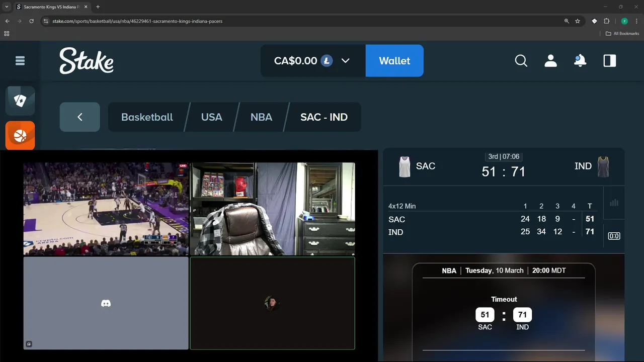Screen dimensions: 644x362
Task: Click the Timeout status text
Action: [504, 299]
